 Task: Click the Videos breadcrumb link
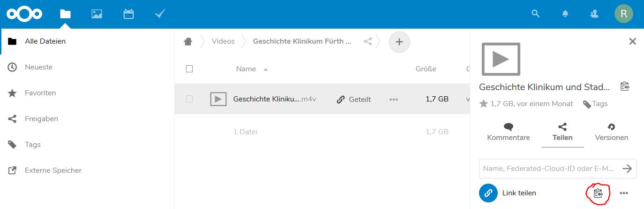pos(223,41)
